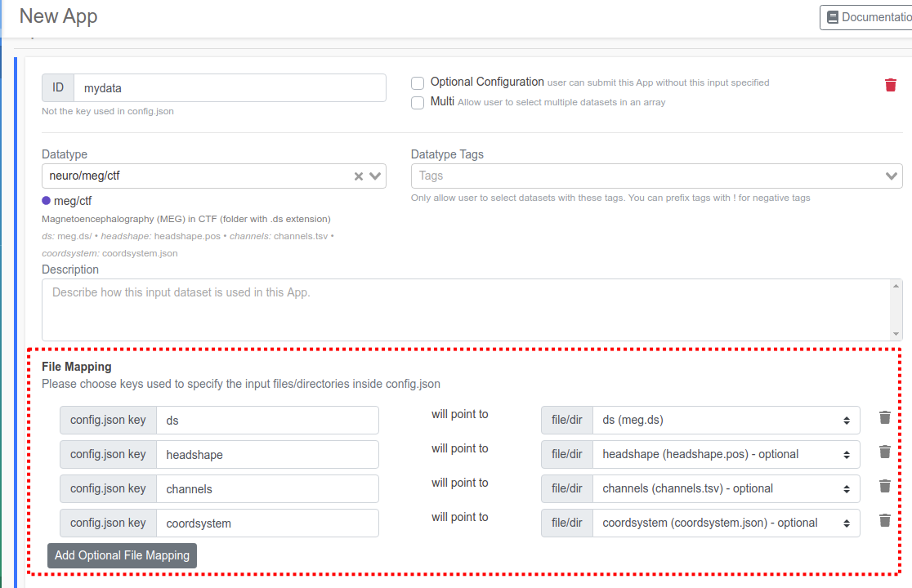
Task: Click the 'Please choose keys used' instruction text
Action: [x=241, y=384]
